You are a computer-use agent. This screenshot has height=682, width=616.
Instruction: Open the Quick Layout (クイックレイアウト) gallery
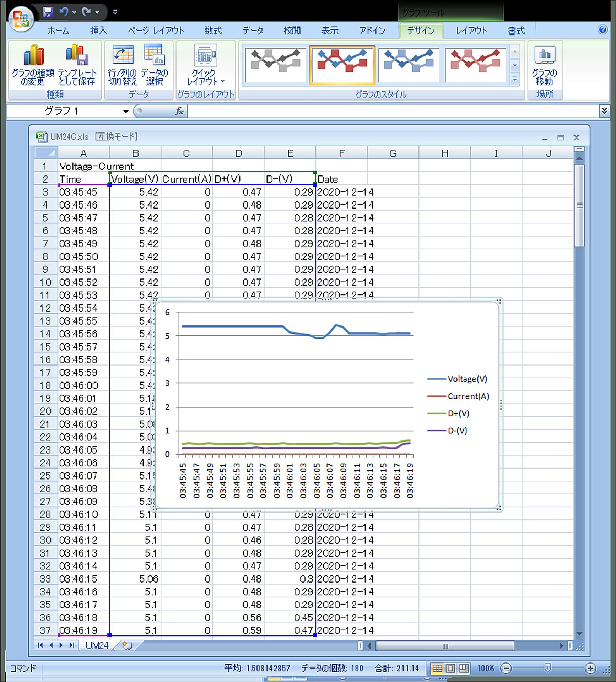pos(206,65)
